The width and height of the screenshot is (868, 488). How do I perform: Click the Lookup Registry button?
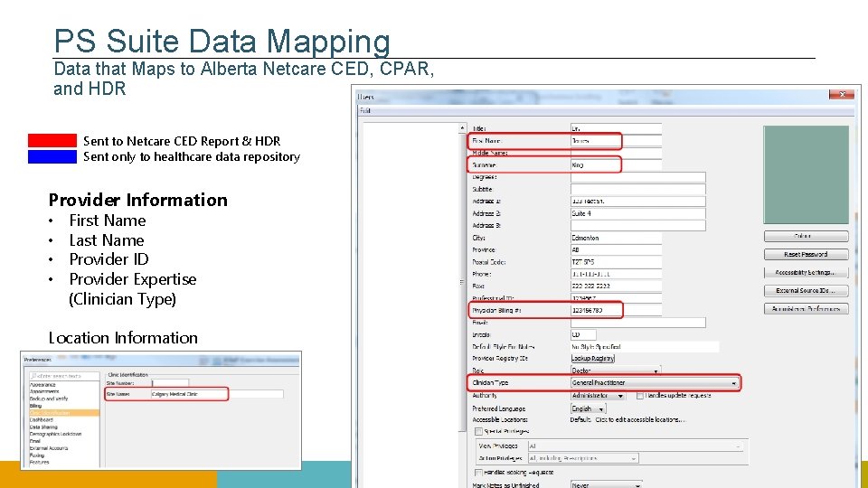click(x=593, y=359)
